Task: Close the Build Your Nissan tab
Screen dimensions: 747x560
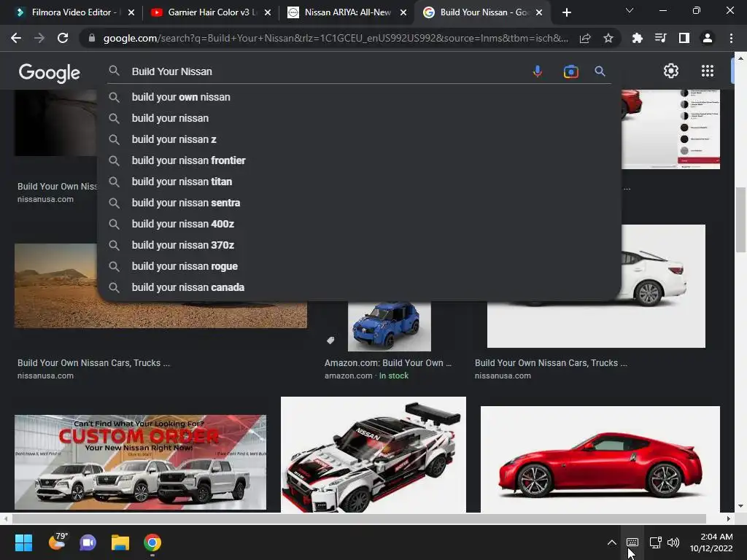Action: click(539, 12)
